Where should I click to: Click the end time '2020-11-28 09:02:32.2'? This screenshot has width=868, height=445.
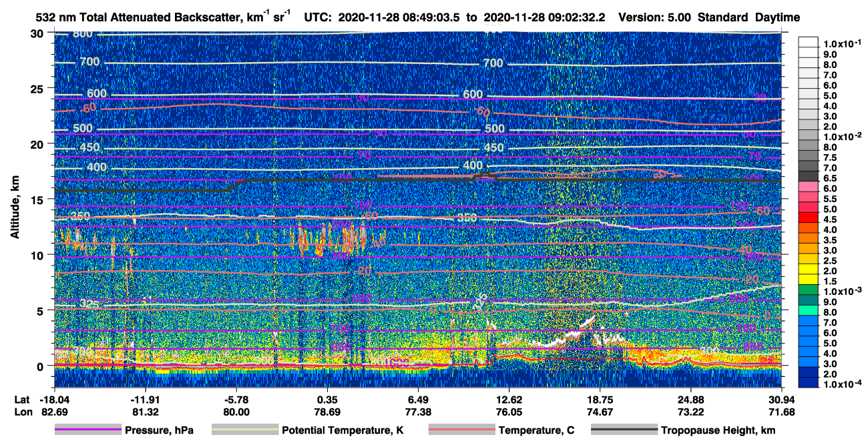pos(545,17)
